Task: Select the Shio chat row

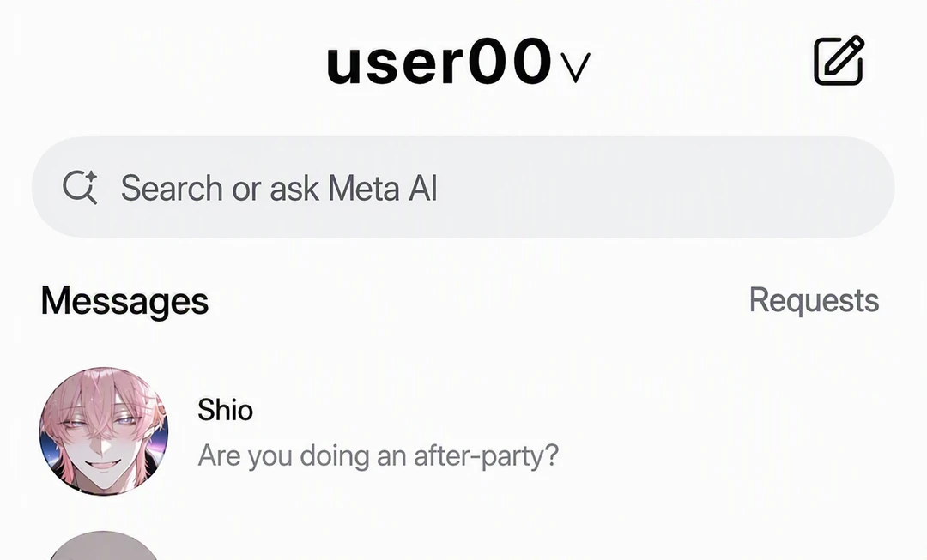Action: click(463, 431)
